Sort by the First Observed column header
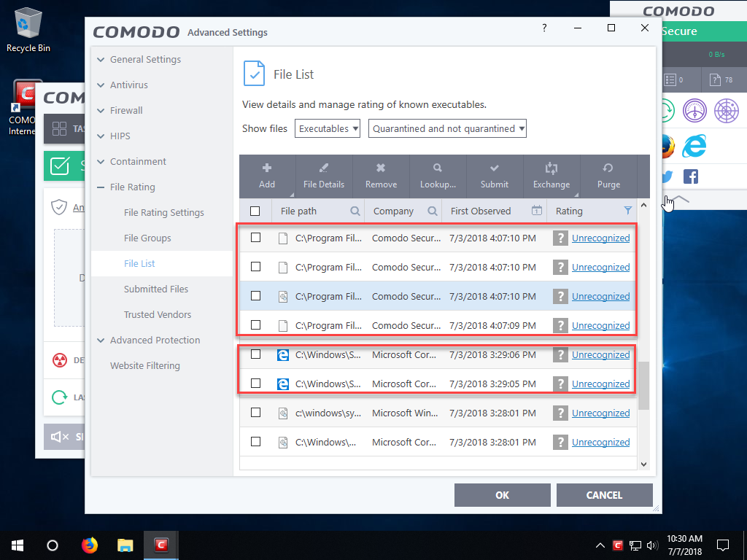This screenshot has height=560, width=747. pyautogui.click(x=480, y=211)
